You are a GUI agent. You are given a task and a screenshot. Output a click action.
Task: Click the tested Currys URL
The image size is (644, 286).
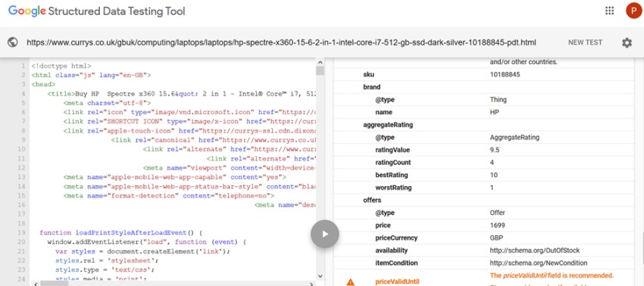click(x=281, y=42)
